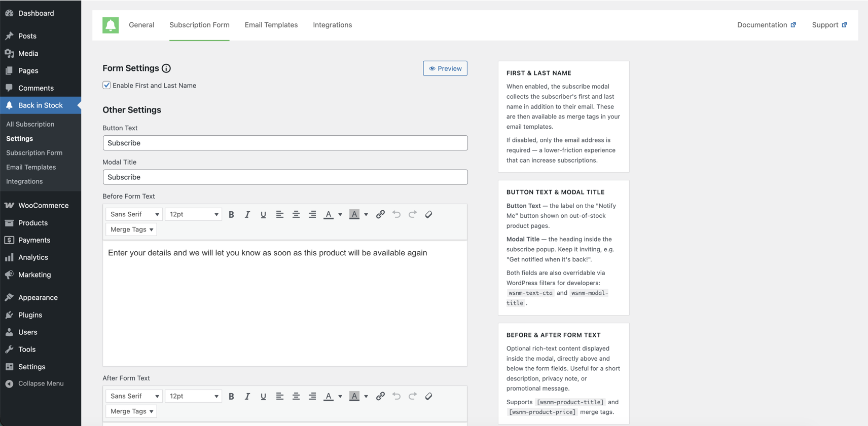Align center in Before Form Text toolbar
Image resolution: width=868 pixels, height=426 pixels.
click(x=296, y=214)
